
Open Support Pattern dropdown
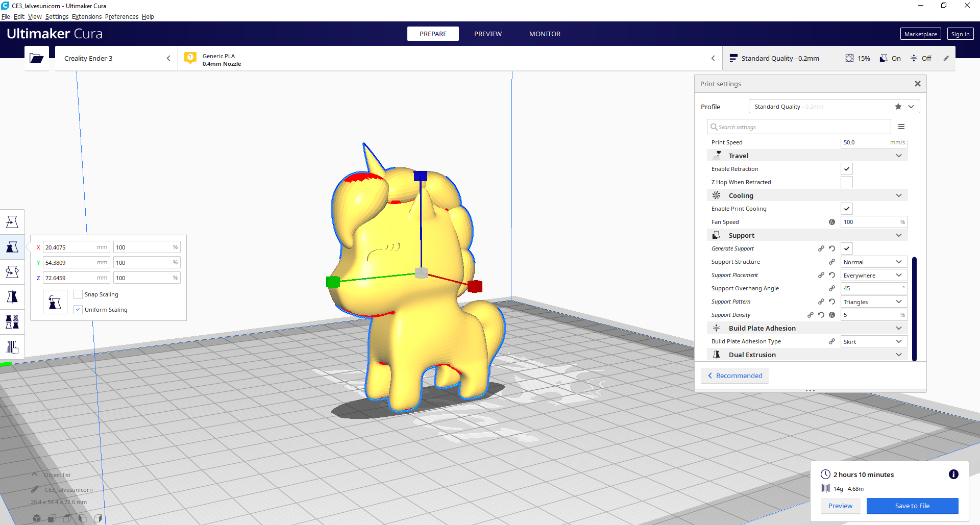pyautogui.click(x=874, y=302)
